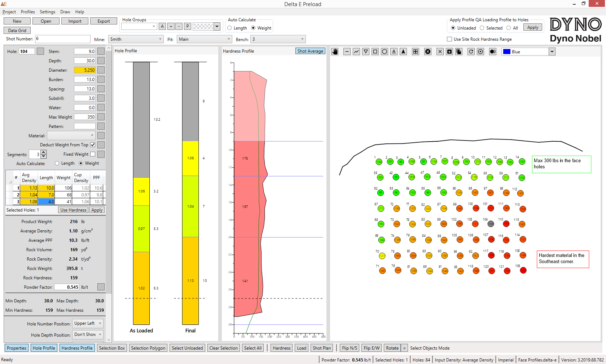
Task: Open the Profiles menu
Action: coord(28,12)
